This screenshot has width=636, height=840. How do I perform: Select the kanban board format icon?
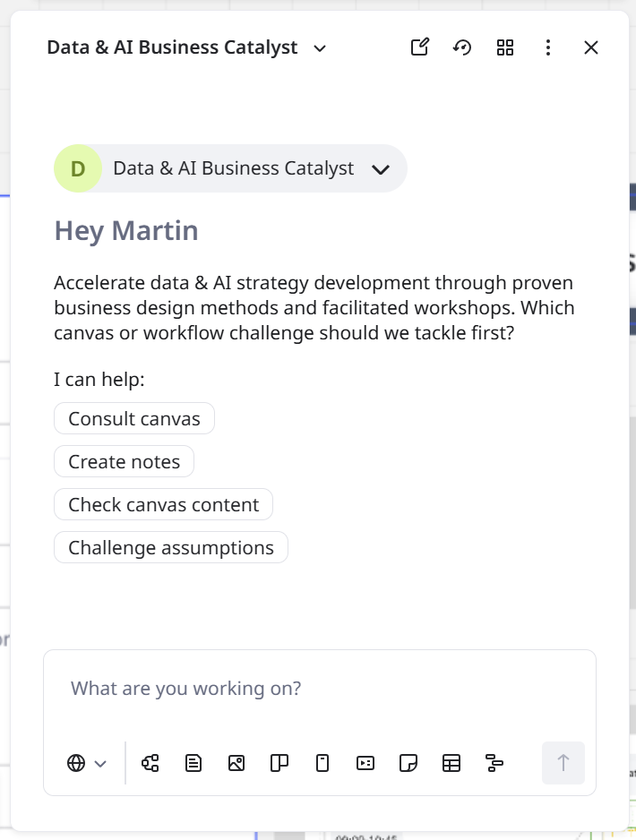pyautogui.click(x=279, y=763)
